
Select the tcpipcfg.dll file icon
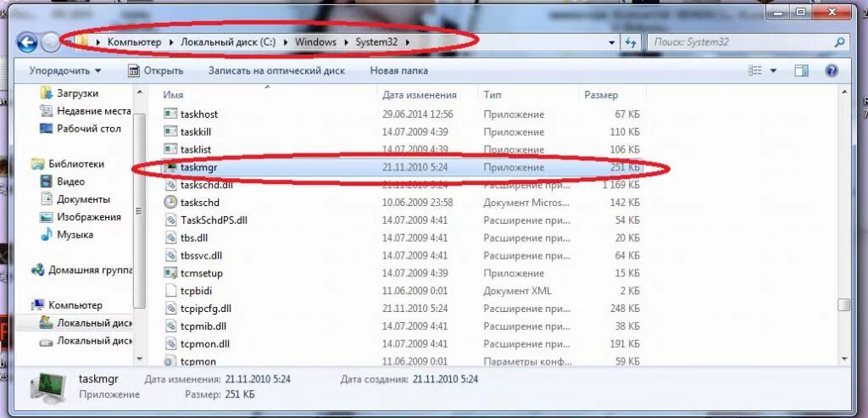[170, 309]
